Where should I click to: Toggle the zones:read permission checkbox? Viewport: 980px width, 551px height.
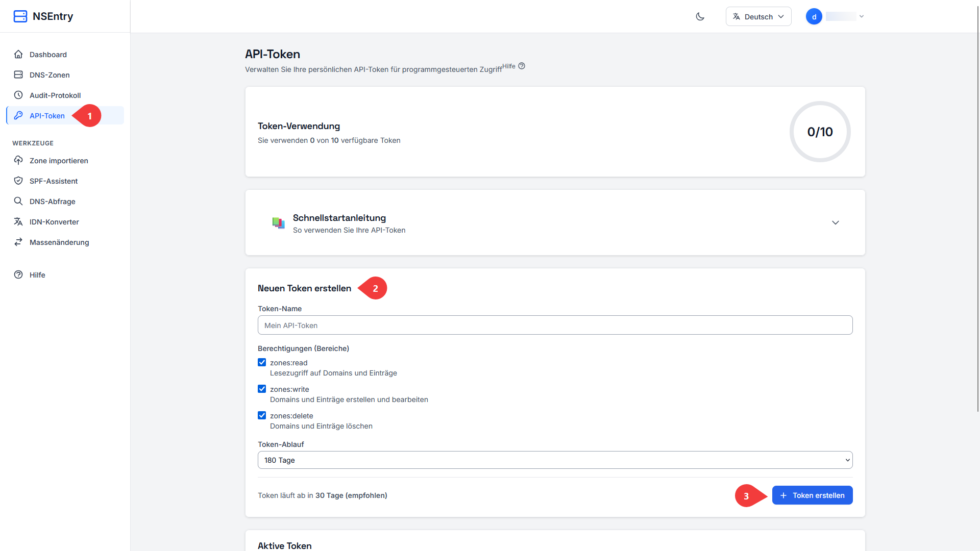262,362
